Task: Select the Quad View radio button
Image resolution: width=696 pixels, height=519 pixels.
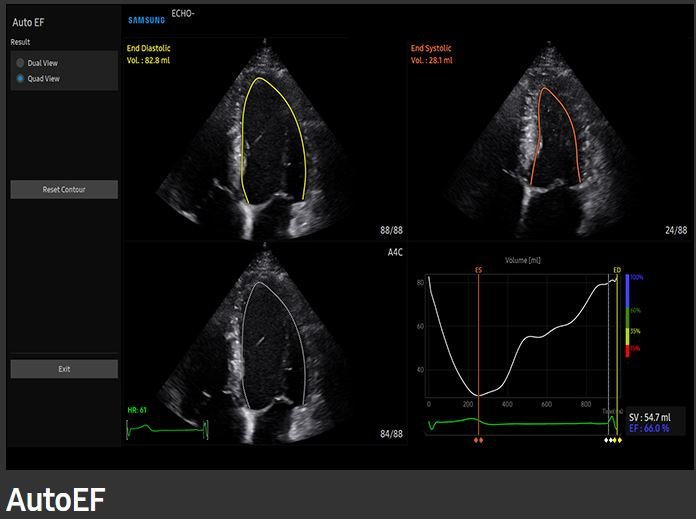Action: coord(20,79)
